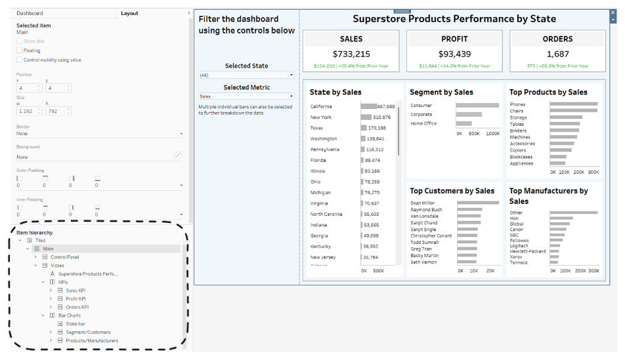The width and height of the screenshot is (625, 364).
Task: Click the outer padding left icon
Action: coord(19,178)
